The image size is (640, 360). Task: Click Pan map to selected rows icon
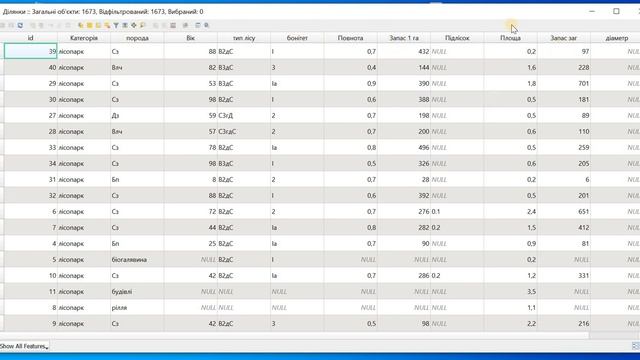coord(133,25)
